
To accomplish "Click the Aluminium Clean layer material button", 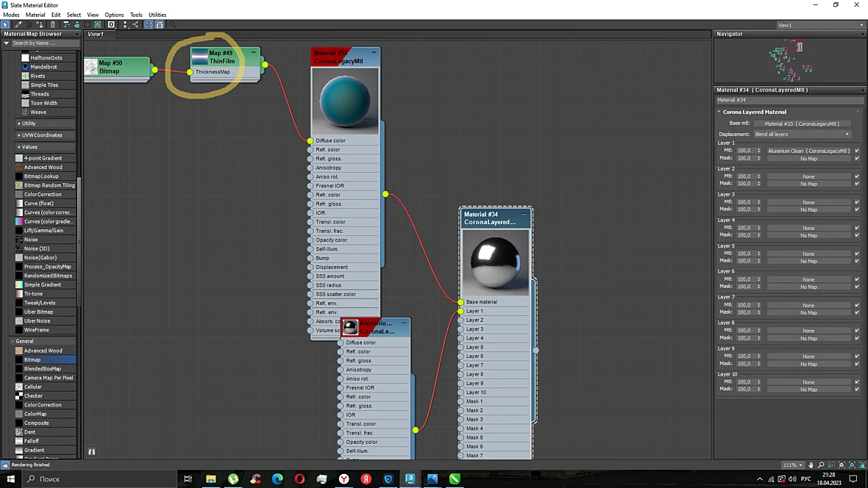I will [x=808, y=151].
